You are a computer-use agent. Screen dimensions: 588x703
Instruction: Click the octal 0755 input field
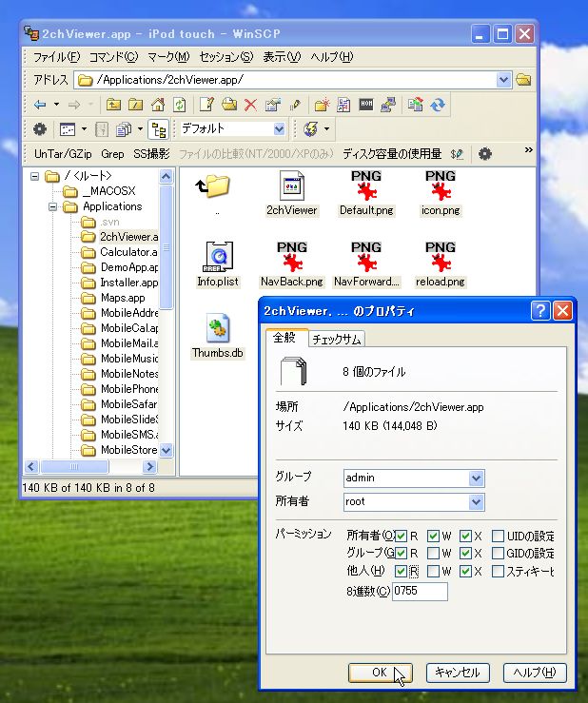pyautogui.click(x=420, y=592)
